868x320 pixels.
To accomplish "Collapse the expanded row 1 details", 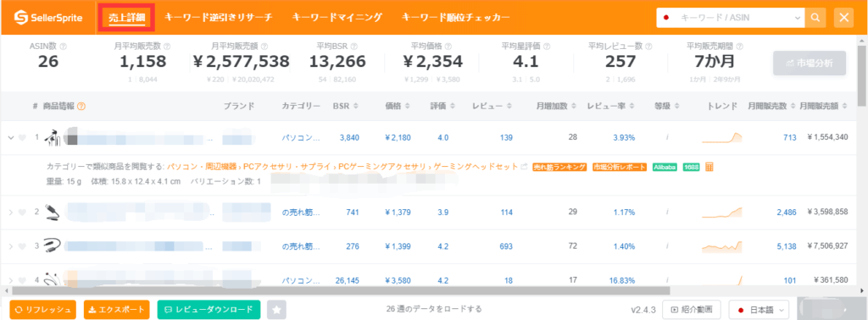I will [x=10, y=138].
